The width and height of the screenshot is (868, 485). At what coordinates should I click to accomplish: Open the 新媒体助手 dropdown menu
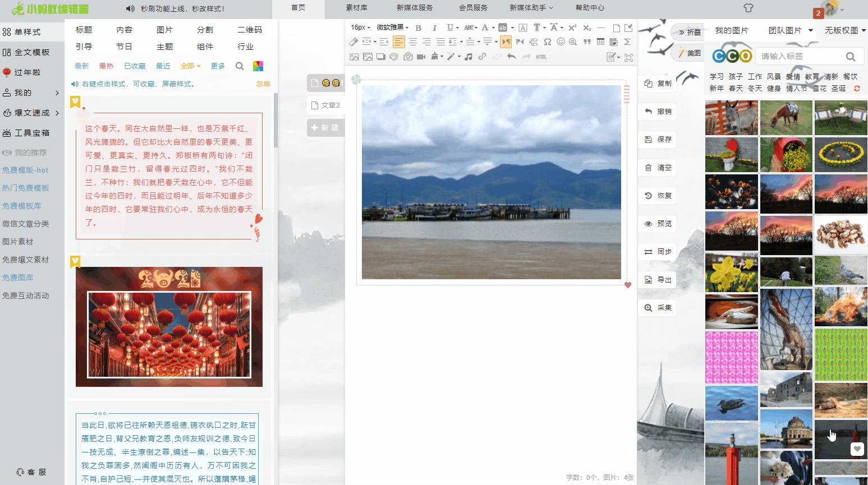(x=531, y=8)
